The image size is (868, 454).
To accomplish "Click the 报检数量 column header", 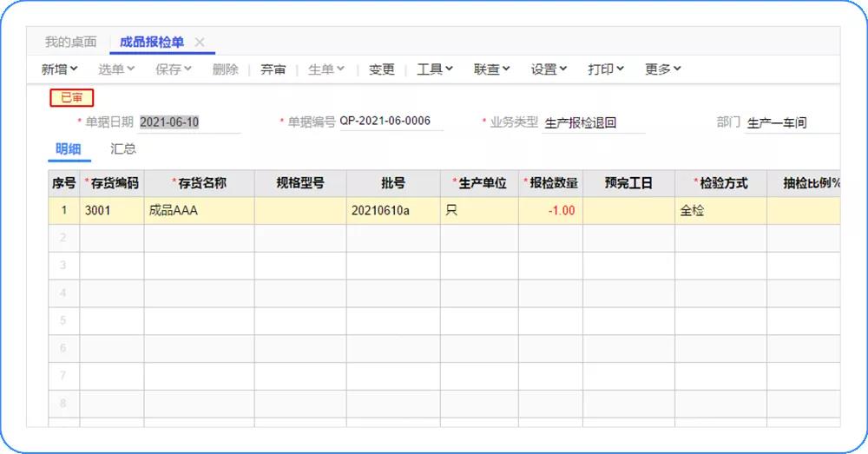I will pos(551,183).
